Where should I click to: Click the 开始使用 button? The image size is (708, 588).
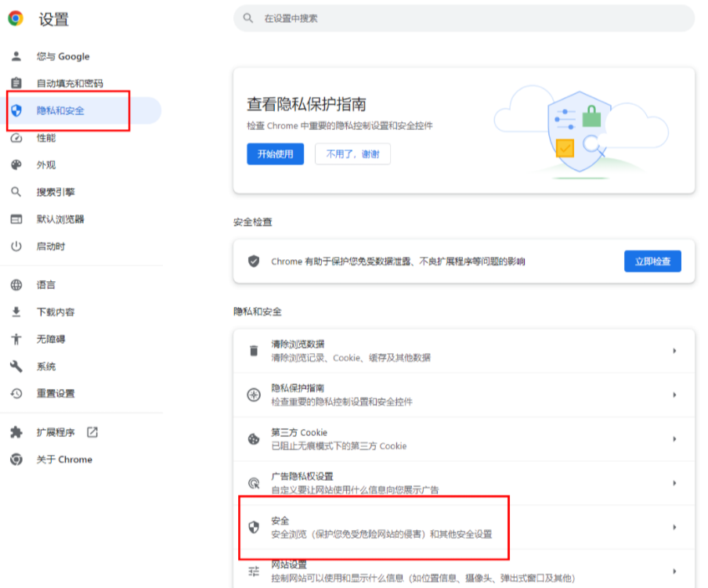pos(276,154)
